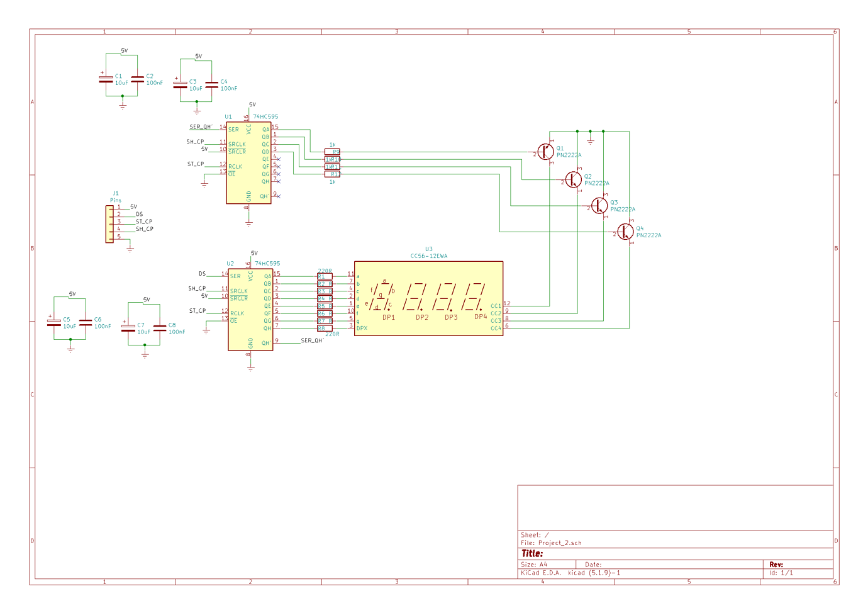Image resolution: width=868 pixels, height=613 pixels.
Task: Click transistor Q3 PN2222A symbol
Action: (x=599, y=205)
